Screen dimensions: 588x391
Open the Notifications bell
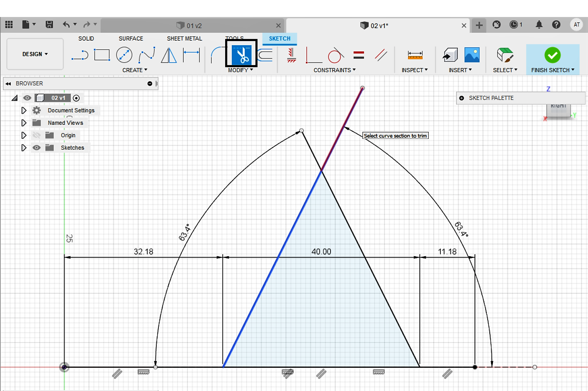(x=539, y=25)
